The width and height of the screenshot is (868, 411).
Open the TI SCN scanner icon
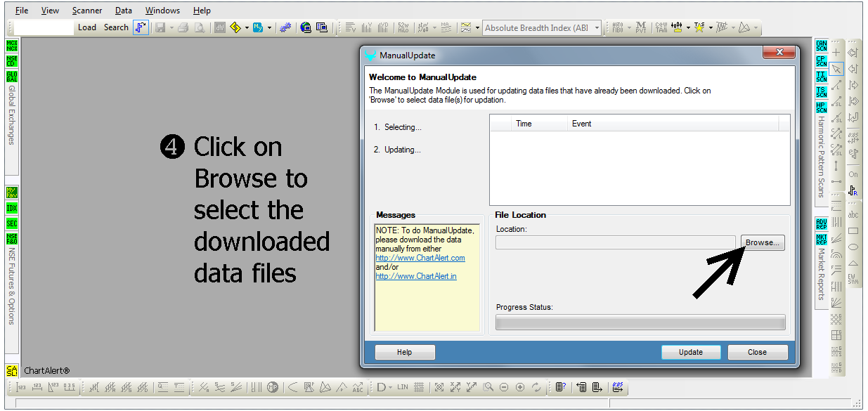[x=821, y=77]
